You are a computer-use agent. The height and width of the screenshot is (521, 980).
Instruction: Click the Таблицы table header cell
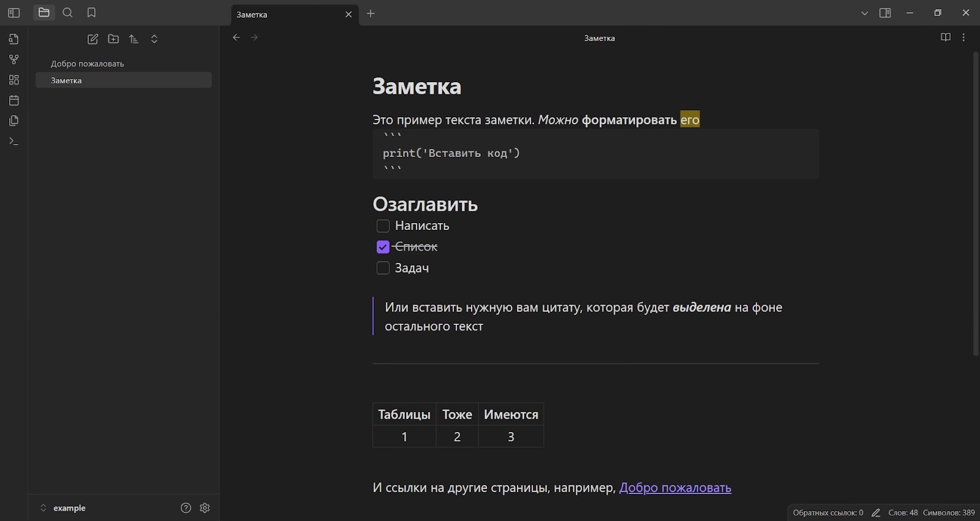tap(404, 415)
